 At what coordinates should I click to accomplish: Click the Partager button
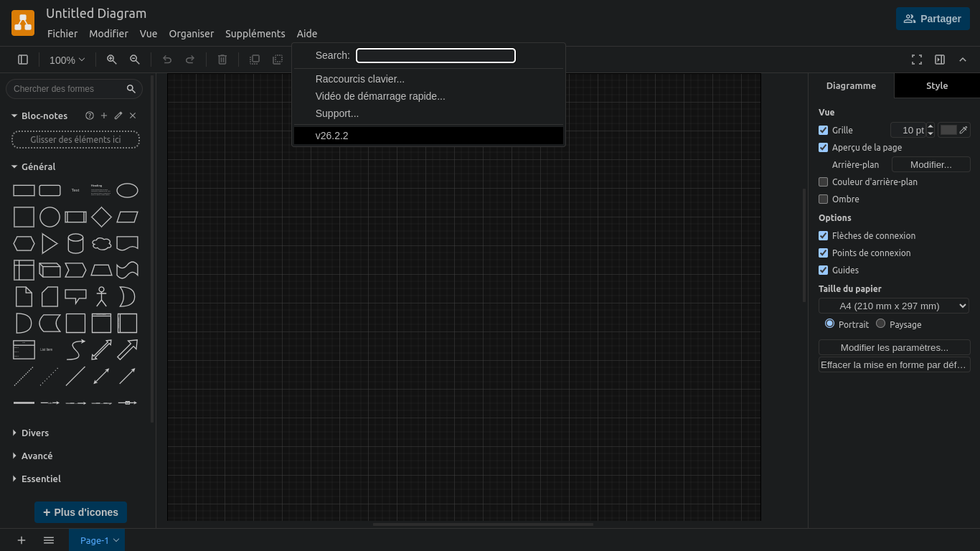pyautogui.click(x=933, y=19)
